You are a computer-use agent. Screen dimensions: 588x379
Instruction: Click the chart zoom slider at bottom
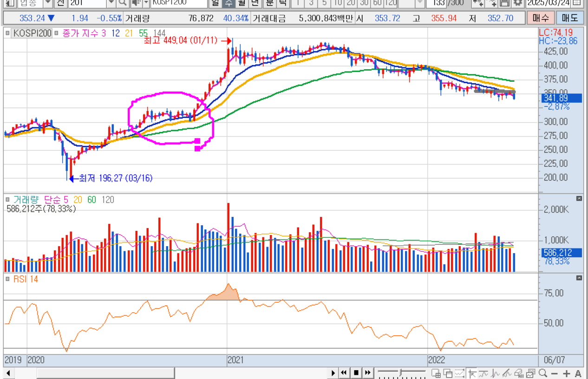pyautogui.click(x=400, y=373)
